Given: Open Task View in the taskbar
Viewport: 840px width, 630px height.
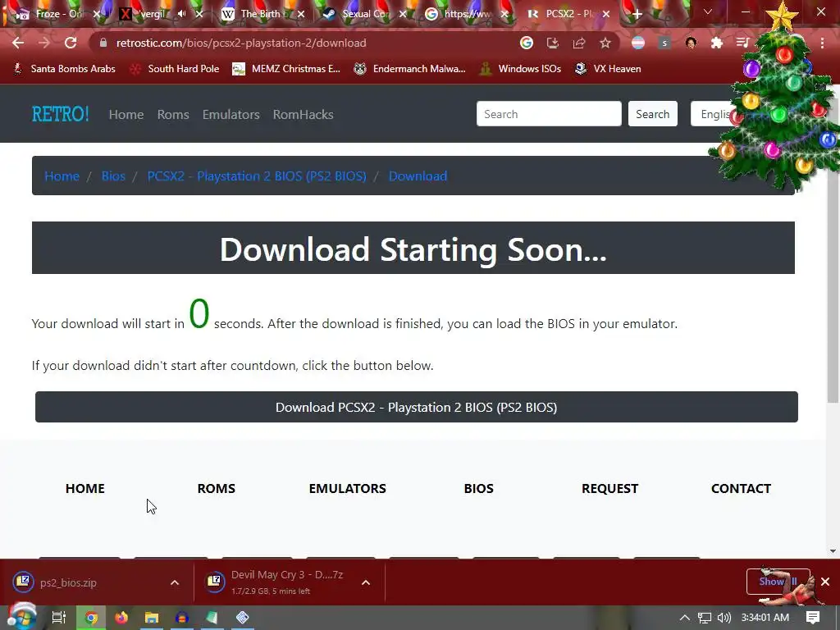Looking at the screenshot, I should (58, 618).
